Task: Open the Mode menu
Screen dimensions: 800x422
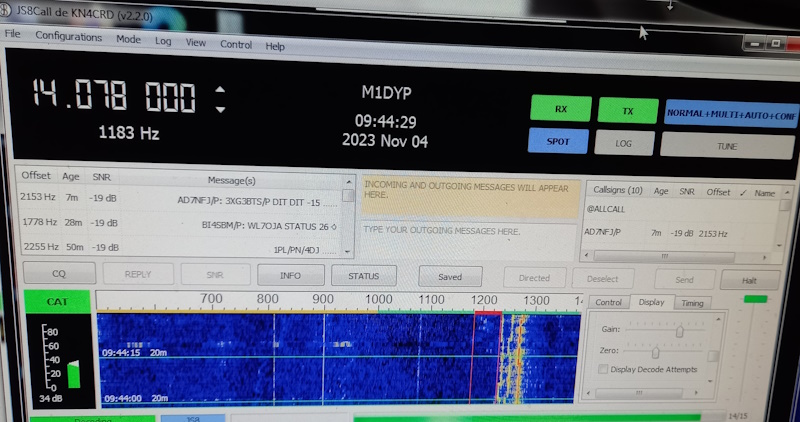Action: [128, 39]
